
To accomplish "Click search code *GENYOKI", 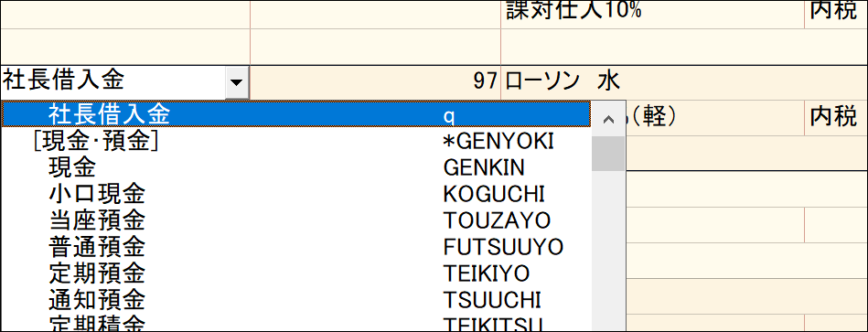I will click(x=498, y=142).
